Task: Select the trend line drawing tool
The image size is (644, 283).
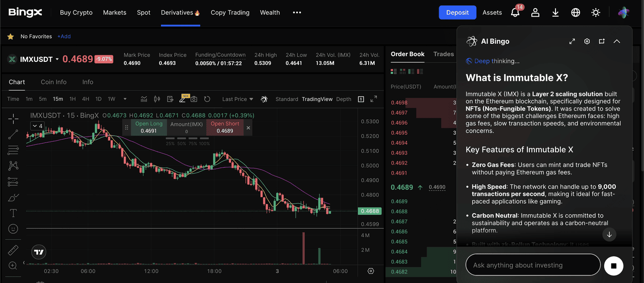Action: click(x=14, y=134)
